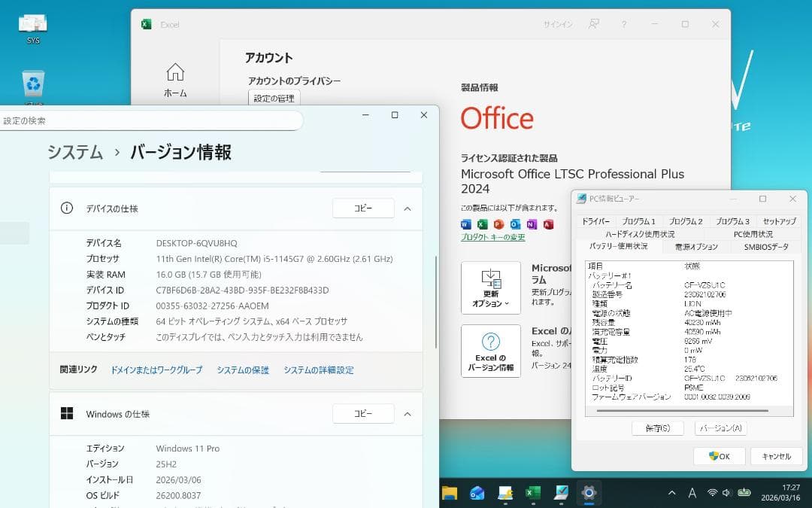The image size is (812, 508).
Task: Click the プロダクト キーの変更 link
Action: pos(492,237)
